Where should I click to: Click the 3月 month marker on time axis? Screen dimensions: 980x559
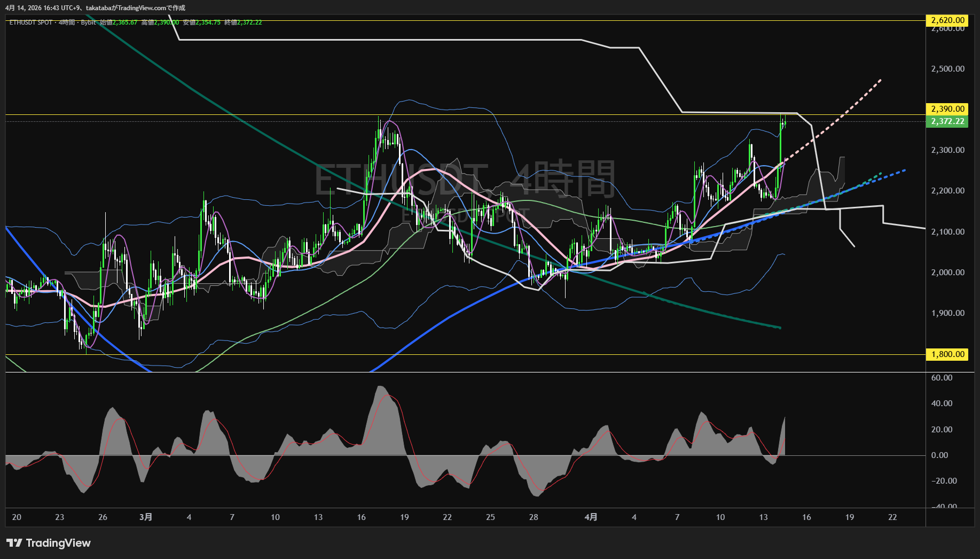click(x=145, y=517)
